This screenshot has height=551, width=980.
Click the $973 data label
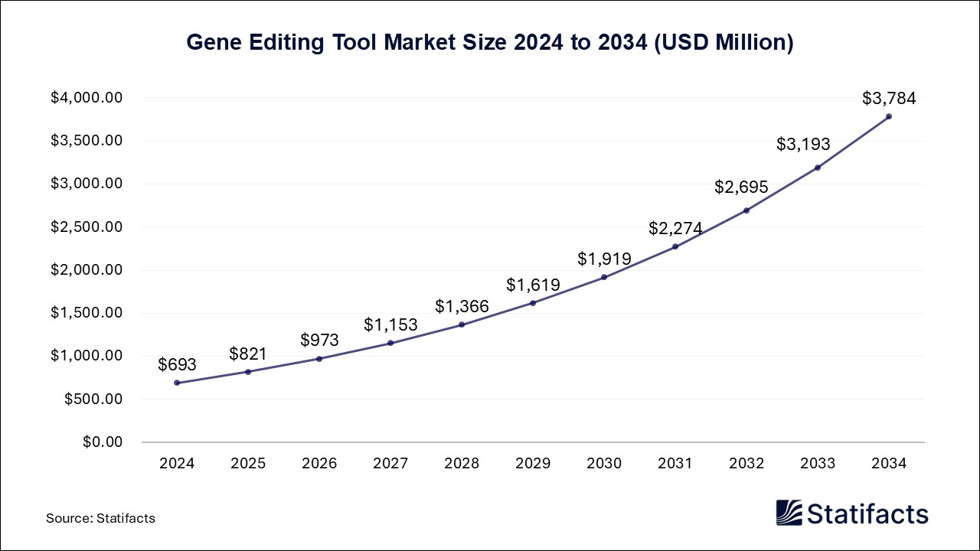coord(319,340)
